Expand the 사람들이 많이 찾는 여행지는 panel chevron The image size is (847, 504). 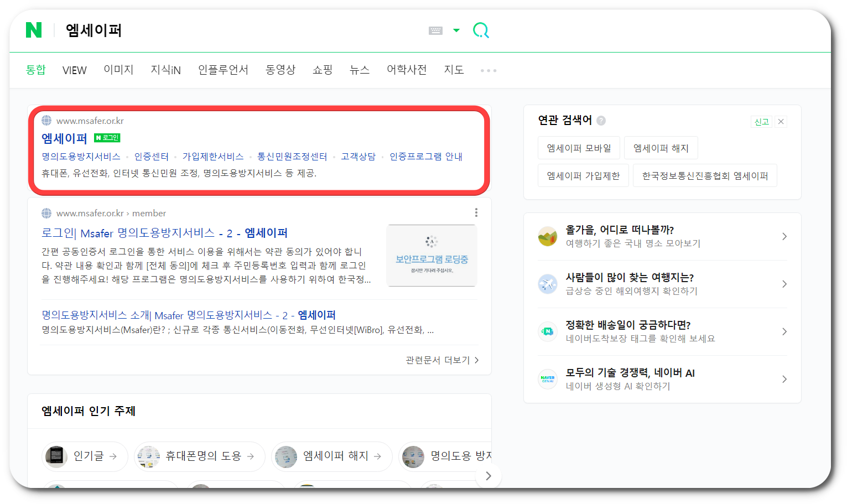click(x=784, y=284)
